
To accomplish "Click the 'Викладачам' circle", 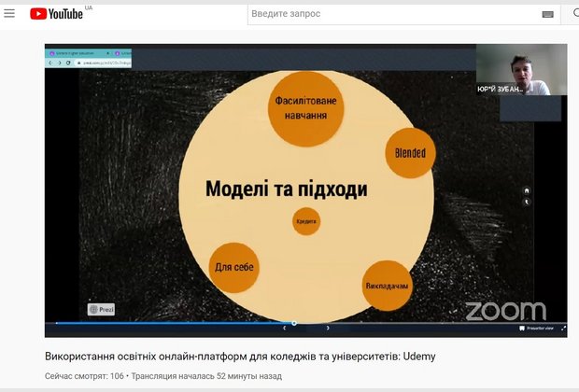I will pyautogui.click(x=387, y=286).
